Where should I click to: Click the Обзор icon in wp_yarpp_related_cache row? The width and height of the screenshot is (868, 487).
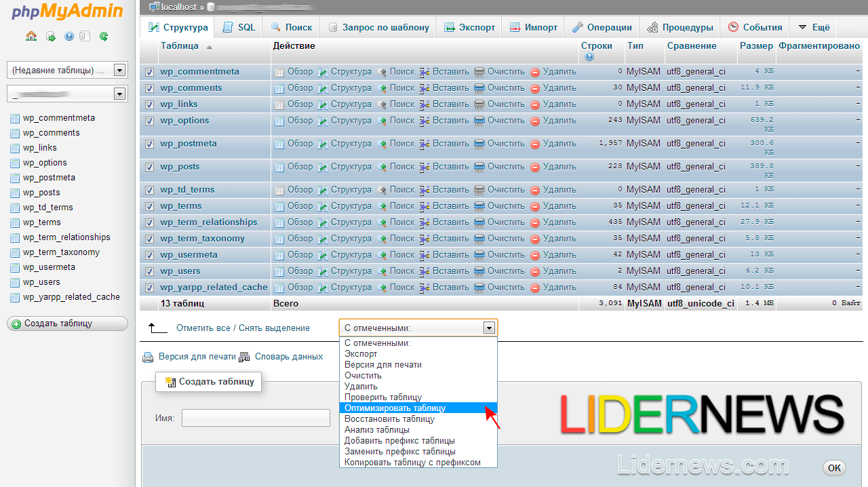279,288
